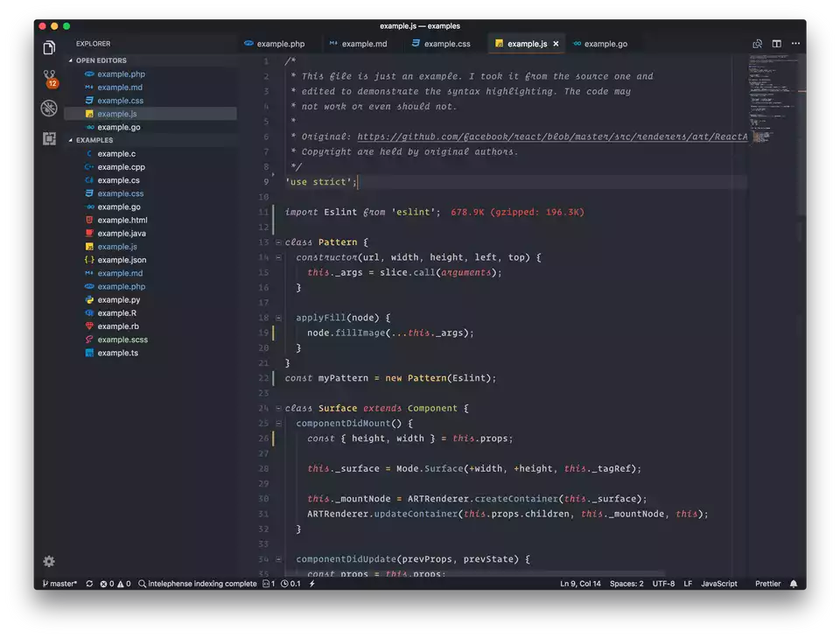The image size is (840, 638).
Task: Open example.cs in the Examples folder
Action: [x=150, y=180]
